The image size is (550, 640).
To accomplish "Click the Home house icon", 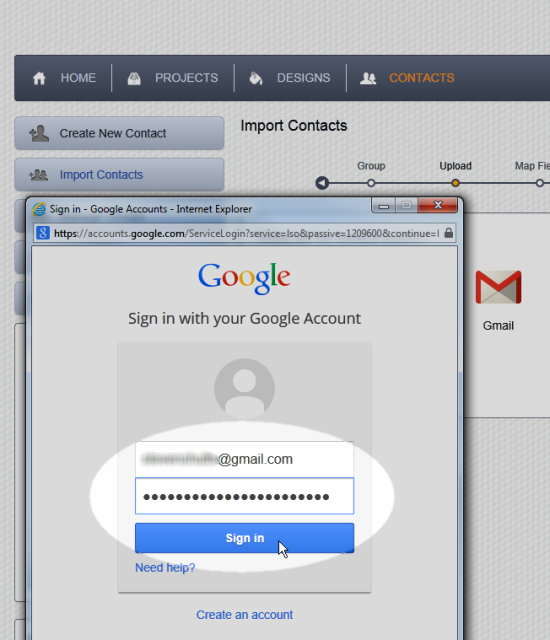I will [x=39, y=78].
